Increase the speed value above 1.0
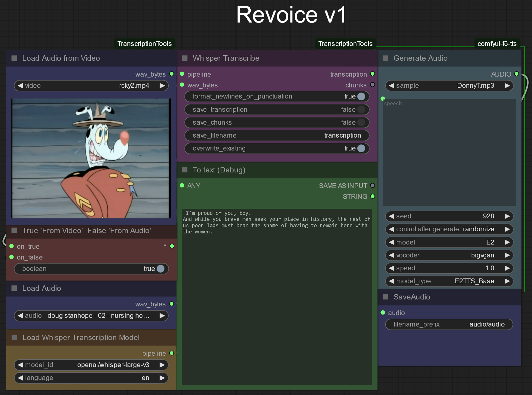 [x=507, y=268]
